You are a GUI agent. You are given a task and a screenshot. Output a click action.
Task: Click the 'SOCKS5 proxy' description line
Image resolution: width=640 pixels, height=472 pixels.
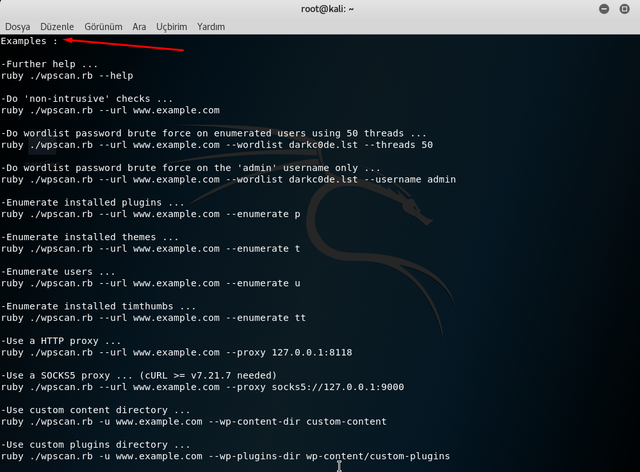[139, 376]
